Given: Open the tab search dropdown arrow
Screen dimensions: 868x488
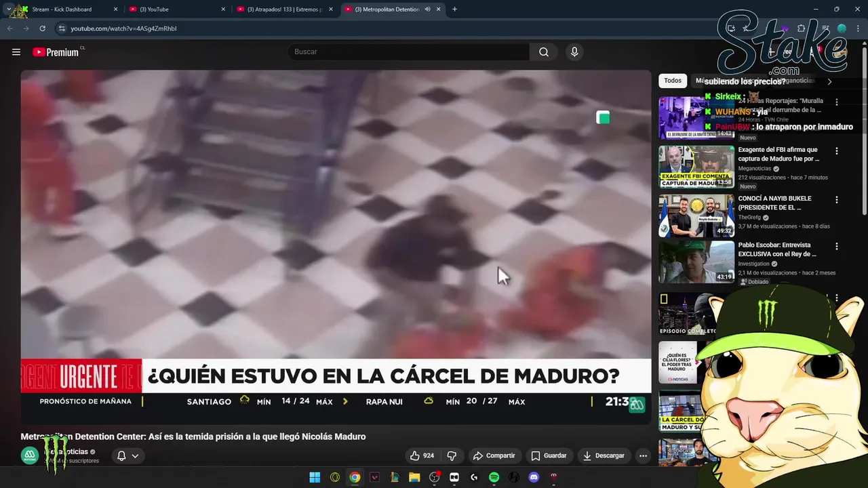Looking at the screenshot, I should 8,9.
